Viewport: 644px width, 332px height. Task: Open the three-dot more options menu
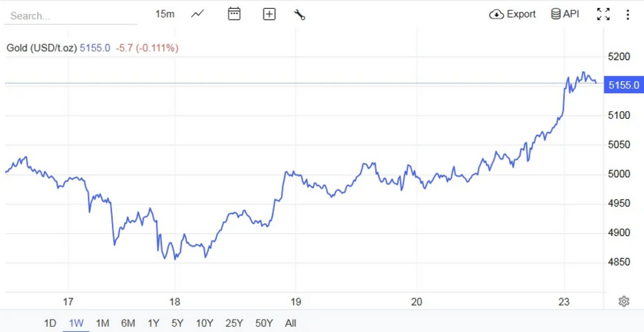click(628, 14)
